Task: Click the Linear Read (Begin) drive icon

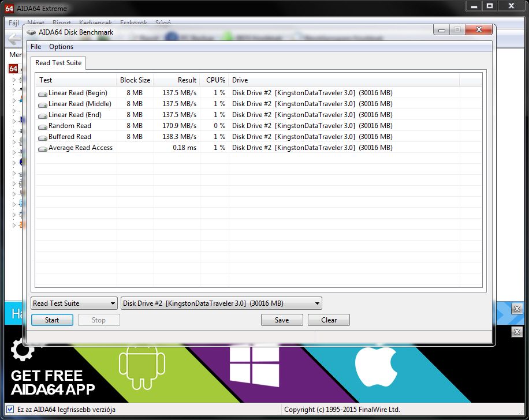Action: click(x=43, y=93)
